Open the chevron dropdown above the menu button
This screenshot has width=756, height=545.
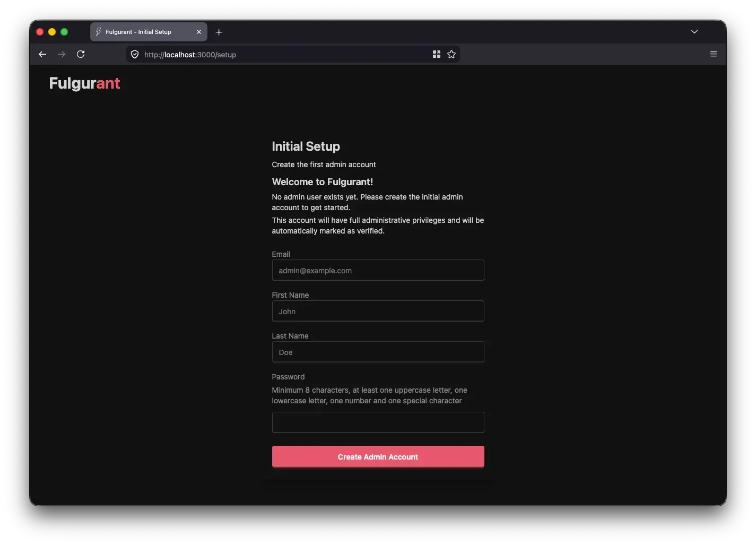coord(694,32)
